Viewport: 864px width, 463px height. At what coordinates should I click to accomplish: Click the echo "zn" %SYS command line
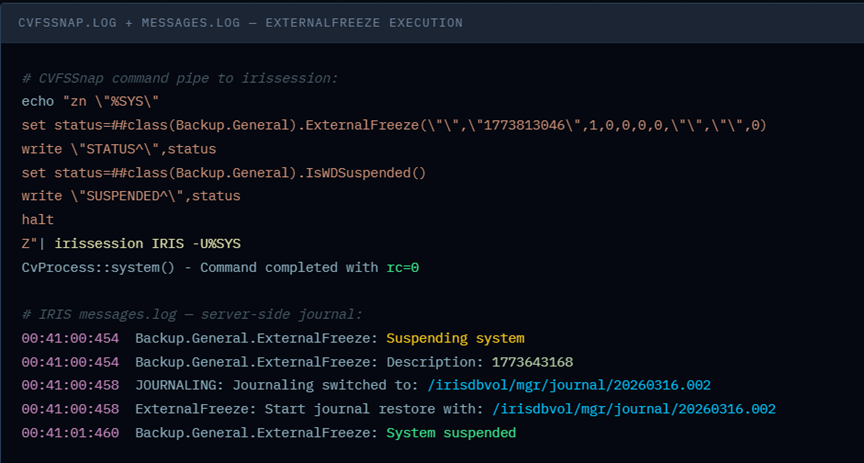pyautogui.click(x=91, y=101)
